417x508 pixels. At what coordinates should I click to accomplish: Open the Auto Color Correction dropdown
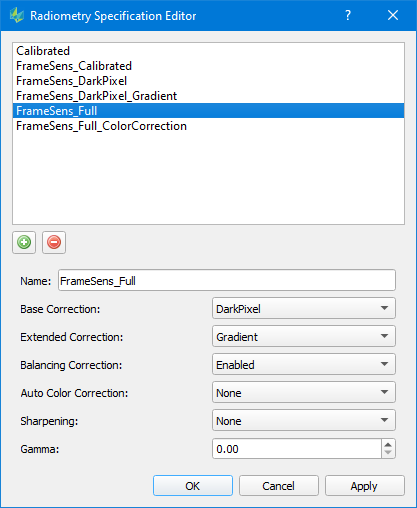click(x=304, y=393)
